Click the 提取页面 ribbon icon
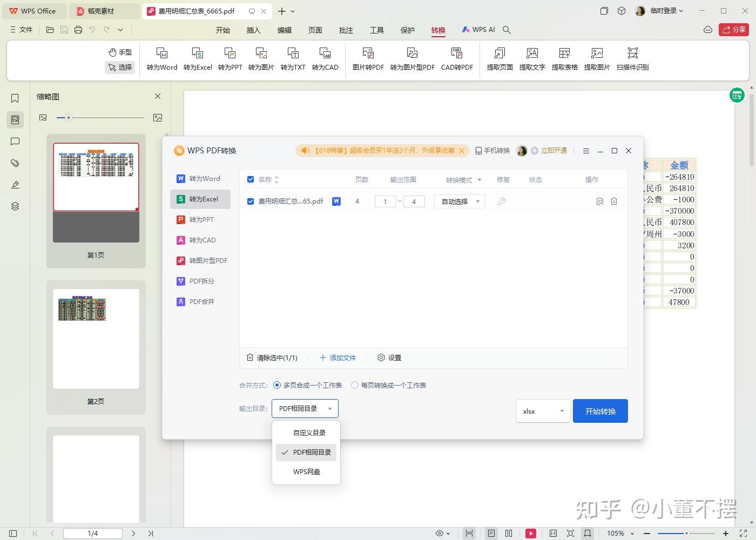Screen dimensions: 756x540 click(x=500, y=59)
